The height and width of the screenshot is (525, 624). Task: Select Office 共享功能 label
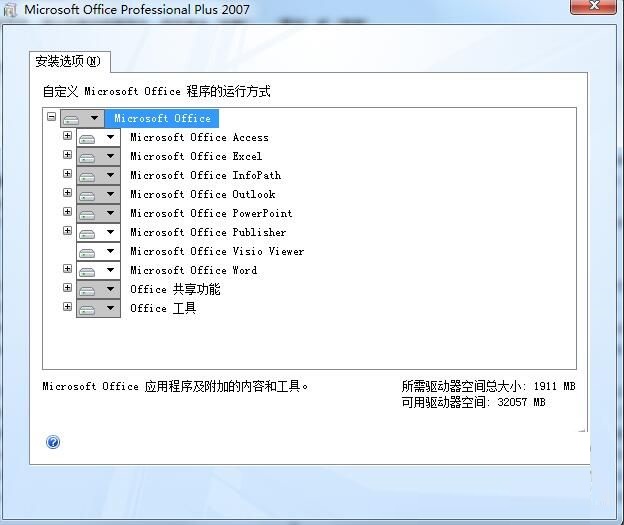(x=175, y=289)
